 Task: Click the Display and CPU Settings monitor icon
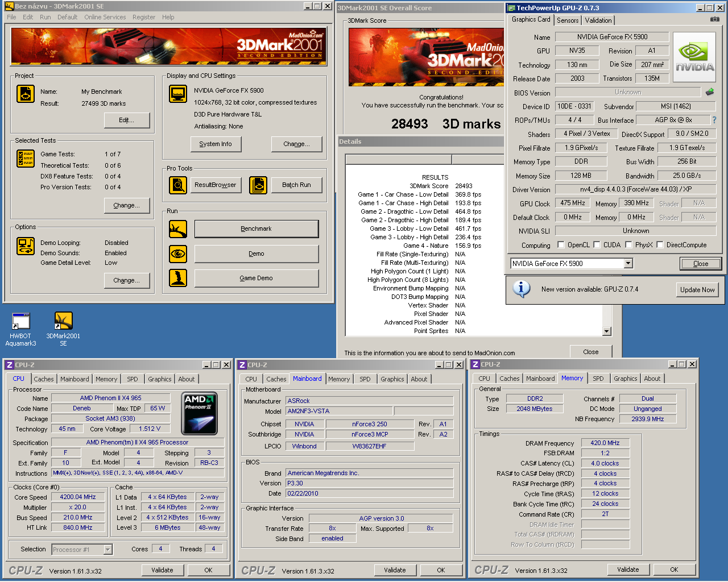[x=178, y=94]
